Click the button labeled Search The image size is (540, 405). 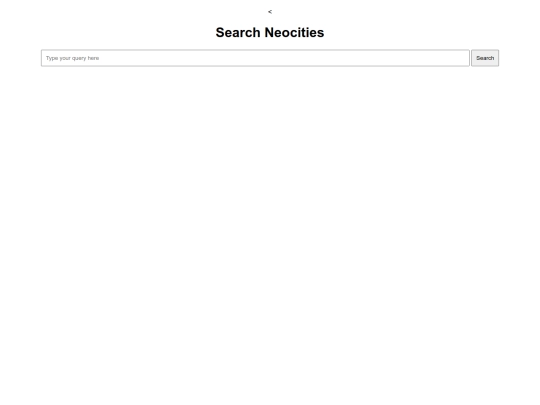pos(485,58)
